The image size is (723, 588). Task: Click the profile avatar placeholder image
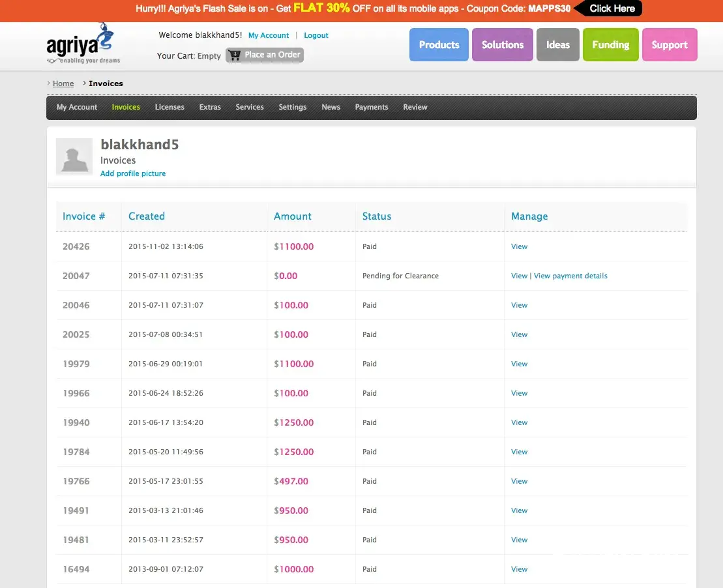tap(73, 156)
